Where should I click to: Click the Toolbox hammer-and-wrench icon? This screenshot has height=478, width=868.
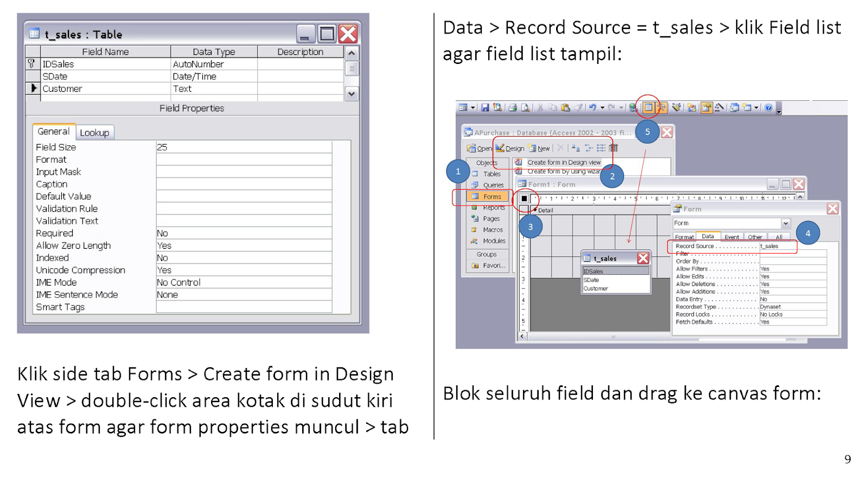(662, 107)
